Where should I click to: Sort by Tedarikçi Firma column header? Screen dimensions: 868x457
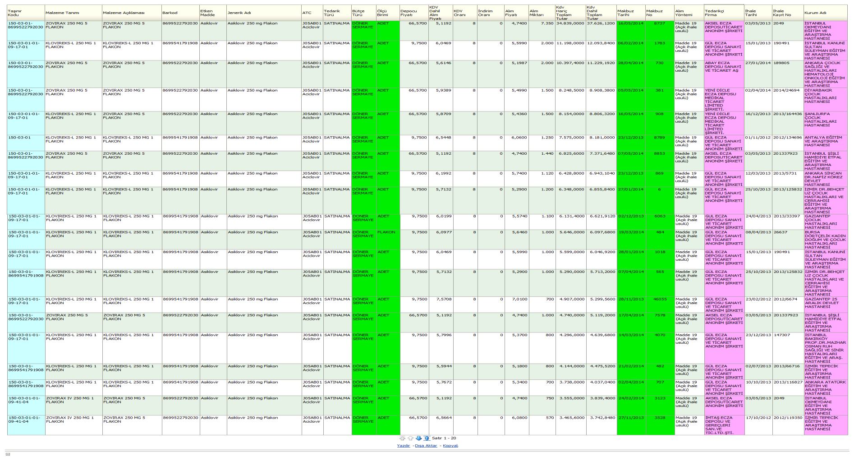724,13
